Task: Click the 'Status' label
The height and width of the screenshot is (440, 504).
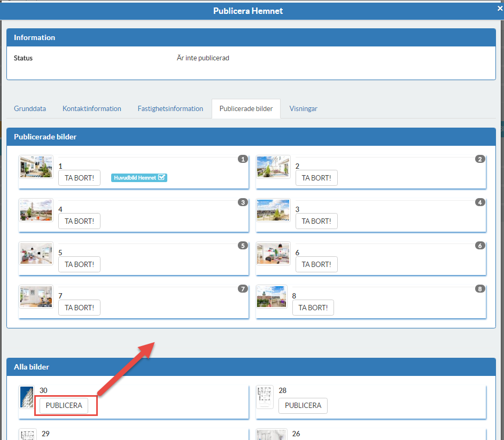Action: point(23,58)
